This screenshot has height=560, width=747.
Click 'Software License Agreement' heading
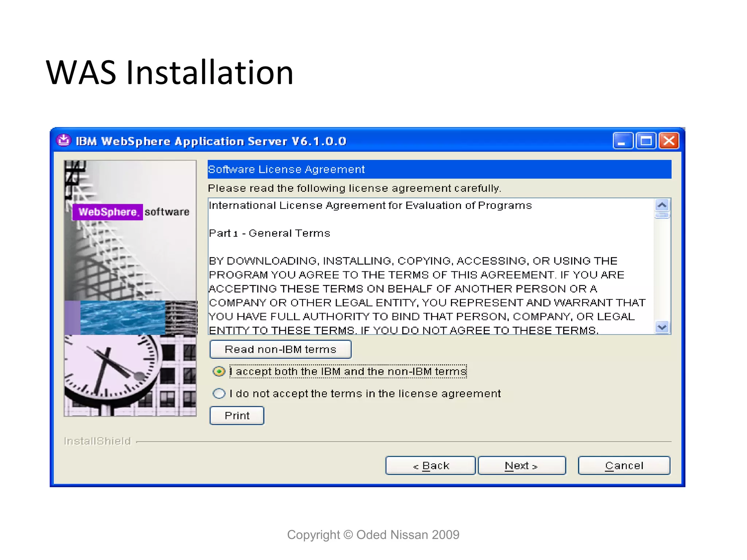click(286, 170)
